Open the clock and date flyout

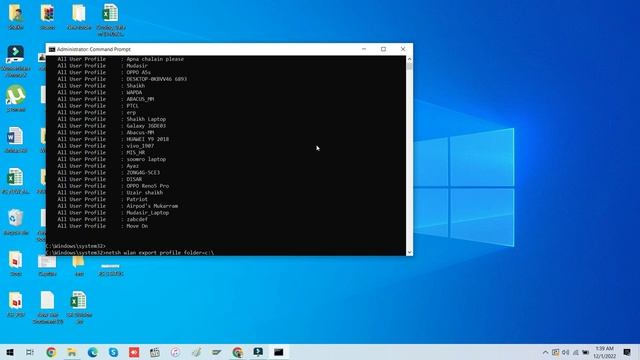tap(604, 352)
